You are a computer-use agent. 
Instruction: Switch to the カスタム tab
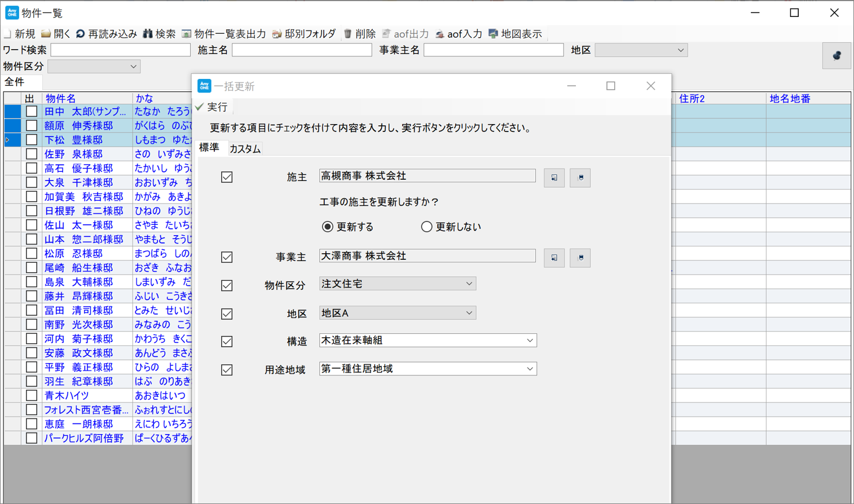[x=245, y=149]
